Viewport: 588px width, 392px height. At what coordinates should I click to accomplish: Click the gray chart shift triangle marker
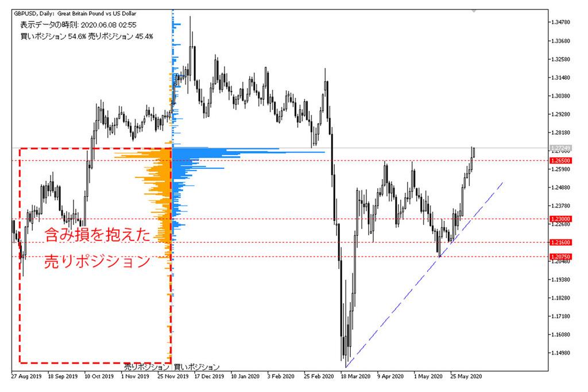click(474, 10)
